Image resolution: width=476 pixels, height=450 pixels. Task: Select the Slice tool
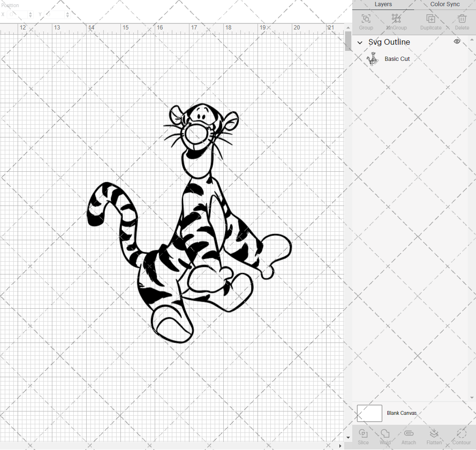click(x=363, y=435)
